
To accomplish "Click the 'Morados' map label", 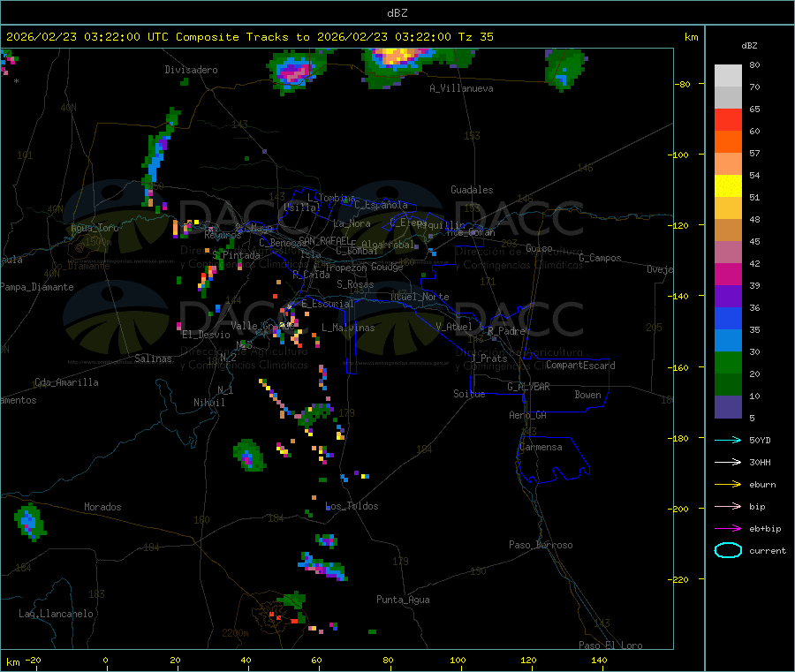I will pos(102,507).
